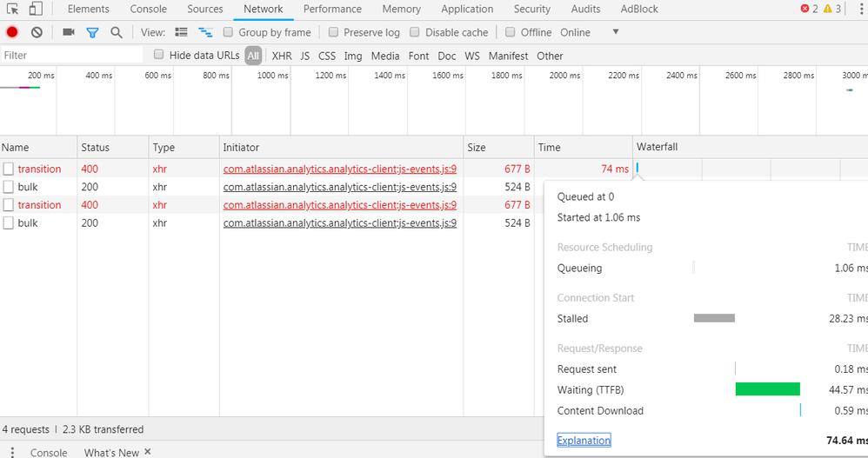The image size is (868, 458).
Task: Toggle the overview waterfall view icon
Action: point(205,33)
